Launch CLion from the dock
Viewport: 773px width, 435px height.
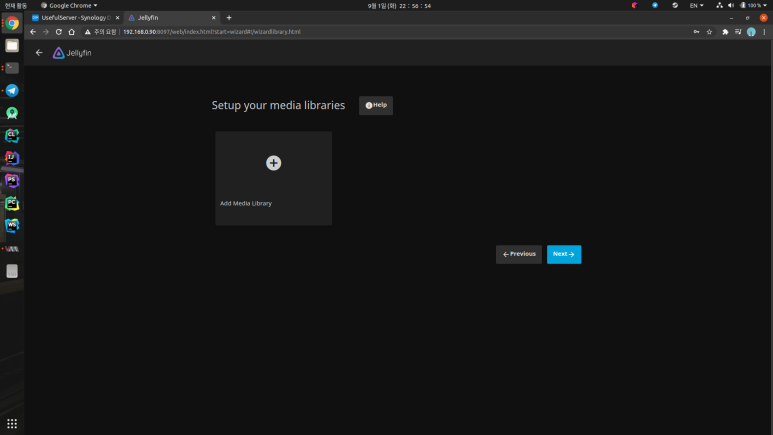pyautogui.click(x=12, y=136)
